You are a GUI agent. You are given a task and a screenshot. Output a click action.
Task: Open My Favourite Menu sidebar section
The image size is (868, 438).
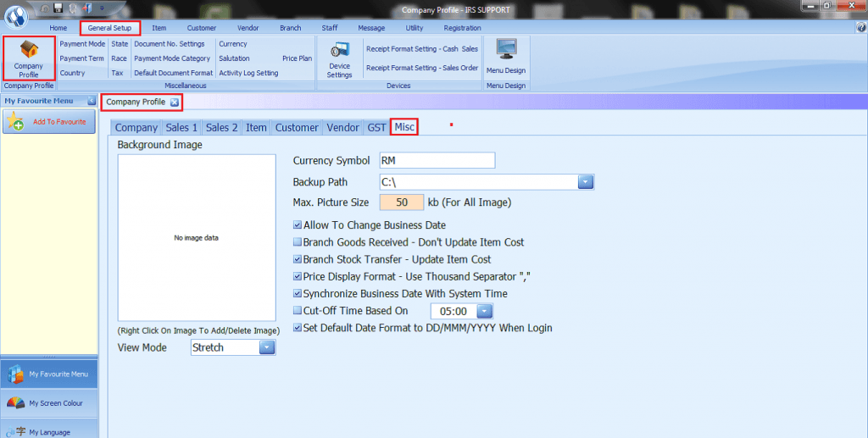48,374
